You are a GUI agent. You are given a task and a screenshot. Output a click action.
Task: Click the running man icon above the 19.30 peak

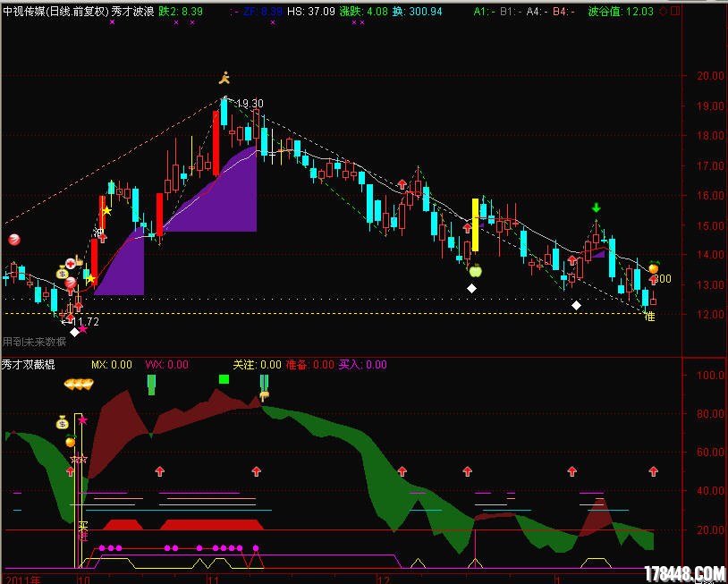[x=224, y=78]
